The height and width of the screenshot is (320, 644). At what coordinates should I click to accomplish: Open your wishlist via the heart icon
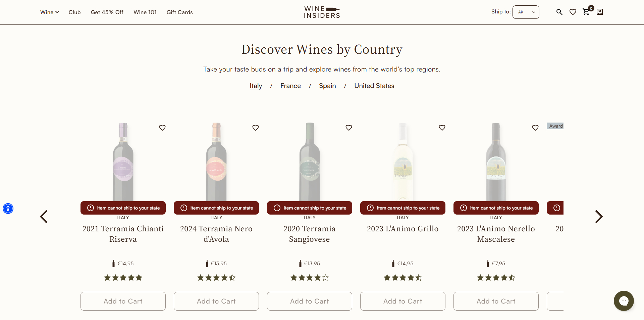(x=573, y=12)
